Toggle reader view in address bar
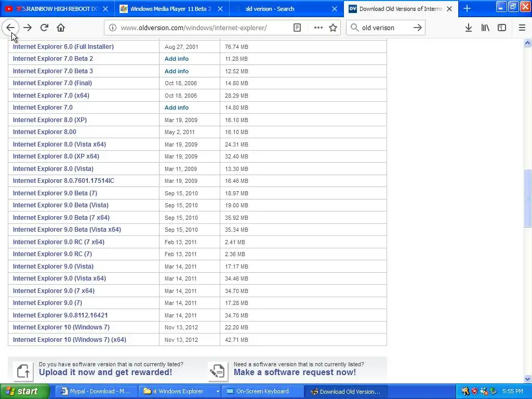Image resolution: width=532 pixels, height=399 pixels. point(297,28)
